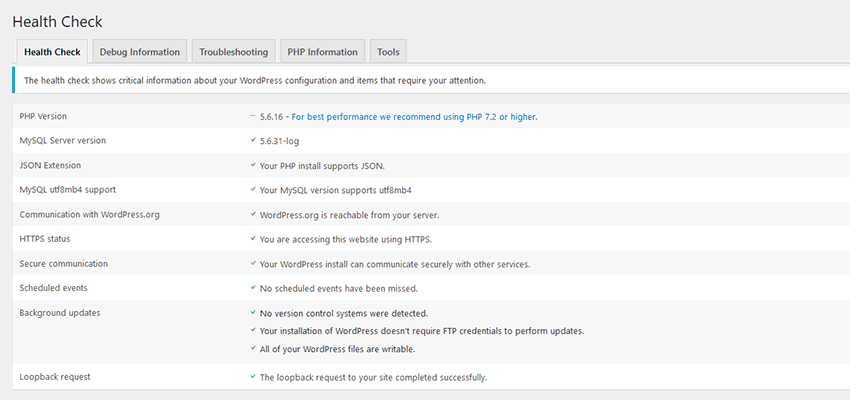Switch to the Debug Information tab
The image size is (850, 400).
click(140, 52)
